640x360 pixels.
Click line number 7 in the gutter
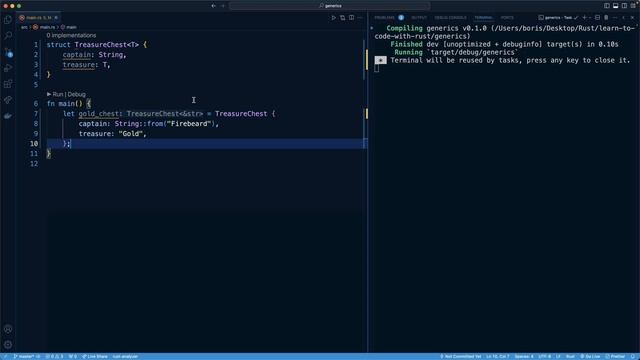pyautogui.click(x=36, y=113)
